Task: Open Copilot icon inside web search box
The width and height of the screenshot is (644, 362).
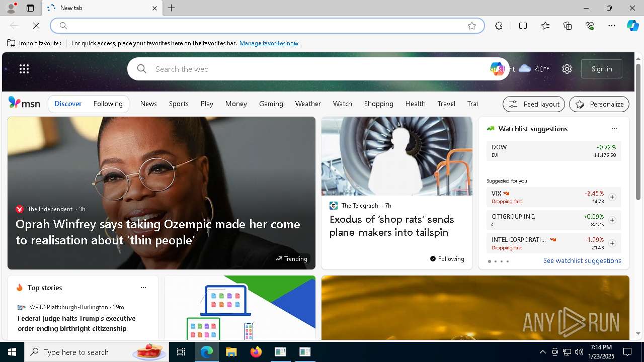Action: point(497,69)
